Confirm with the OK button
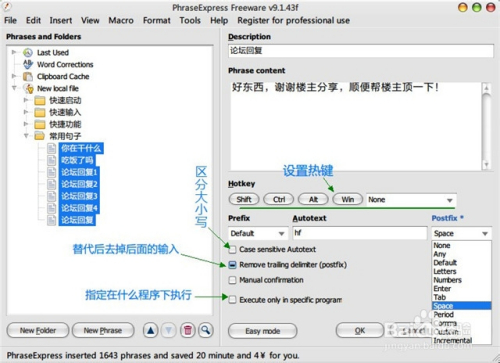Image resolution: width=500 pixels, height=363 pixels. coord(360,331)
